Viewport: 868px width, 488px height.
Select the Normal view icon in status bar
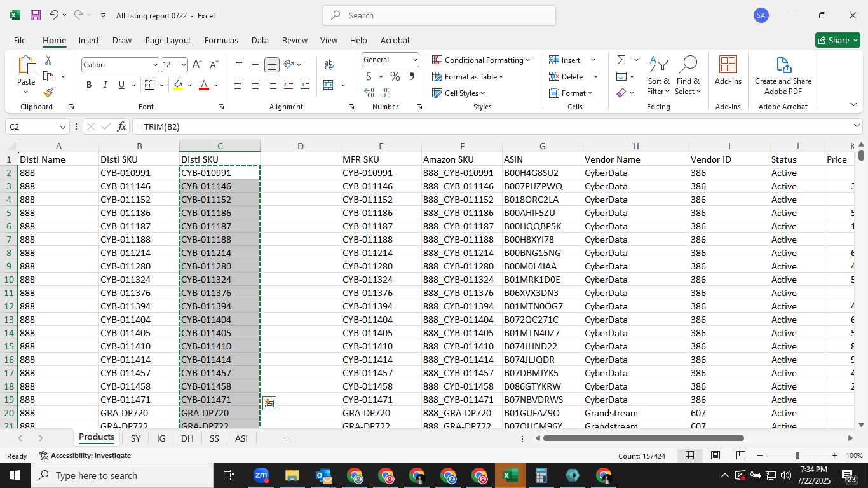point(689,456)
